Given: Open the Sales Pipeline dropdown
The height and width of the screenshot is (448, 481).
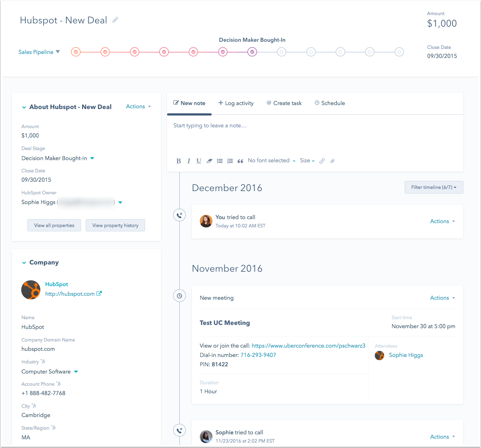Looking at the screenshot, I should click(x=39, y=52).
